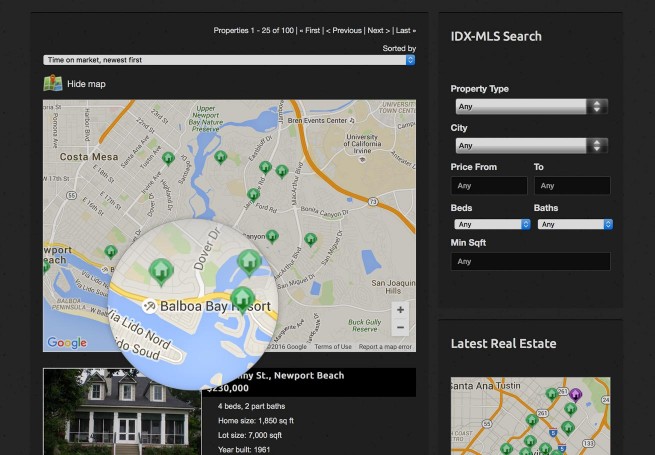Click the Home size: 1,850 sq ft text
655x455 pixels.
pyautogui.click(x=256, y=421)
